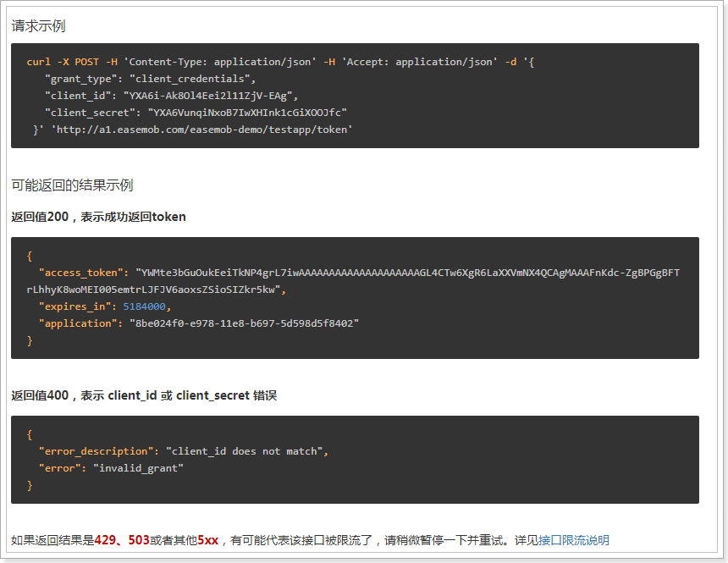The image size is (728, 563).
Task: Click the red 5xx status code text
Action: tap(208, 540)
